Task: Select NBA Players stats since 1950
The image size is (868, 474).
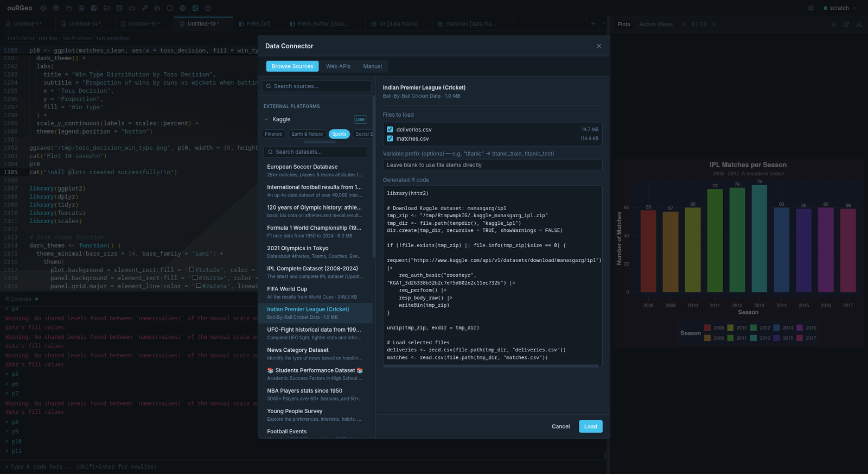Action: [315, 395]
